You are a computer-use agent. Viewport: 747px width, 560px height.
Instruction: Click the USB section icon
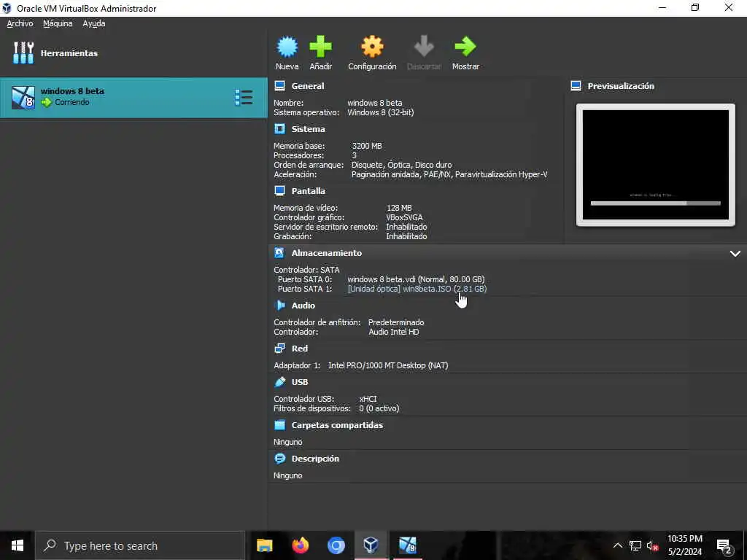pos(280,382)
